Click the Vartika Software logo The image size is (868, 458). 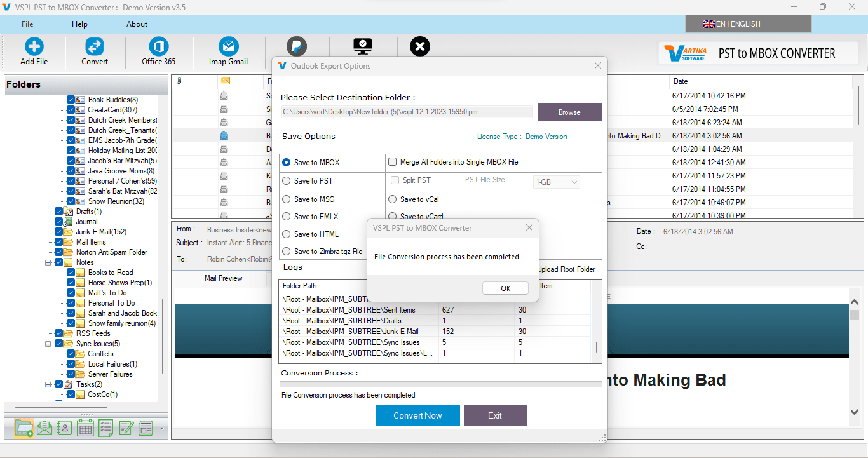click(686, 53)
